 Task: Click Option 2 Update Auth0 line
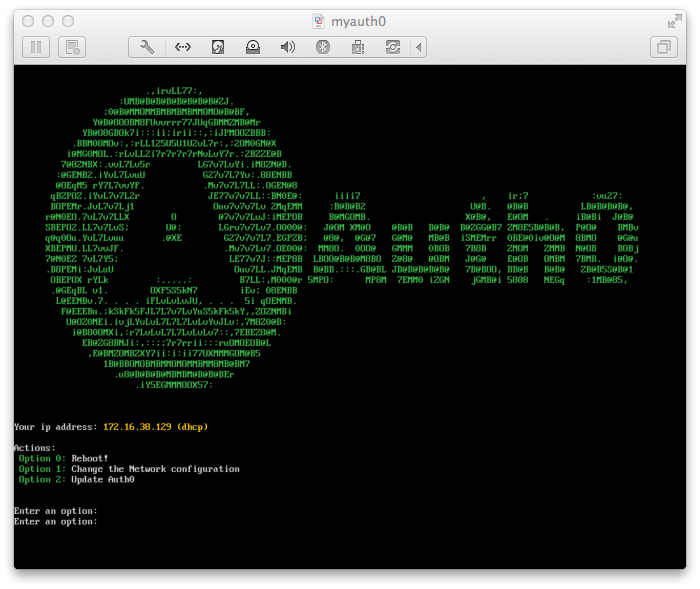(x=76, y=480)
